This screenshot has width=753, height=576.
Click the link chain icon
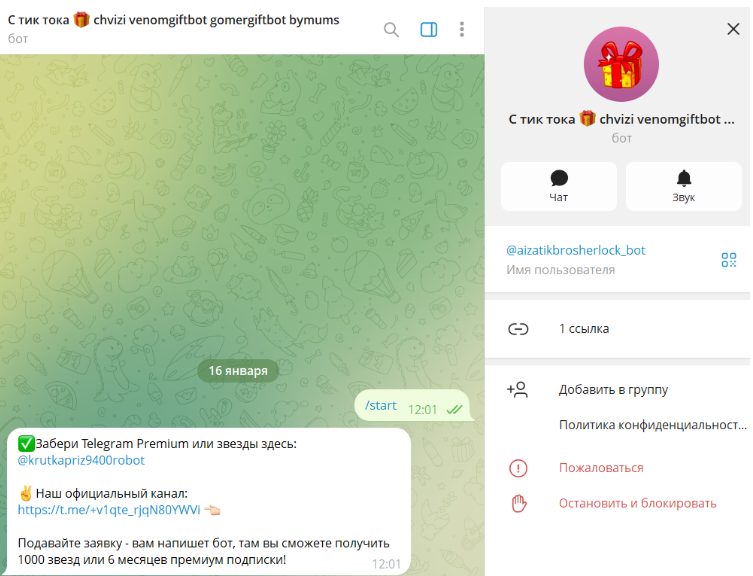(518, 329)
